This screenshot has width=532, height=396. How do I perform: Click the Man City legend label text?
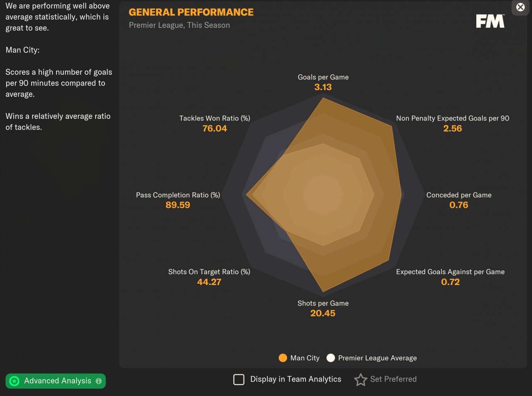pos(305,358)
